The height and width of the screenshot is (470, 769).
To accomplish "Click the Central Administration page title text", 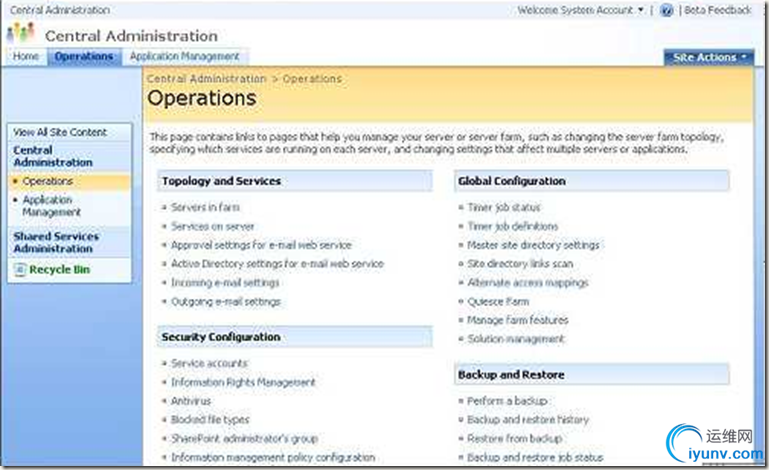I will [131, 36].
